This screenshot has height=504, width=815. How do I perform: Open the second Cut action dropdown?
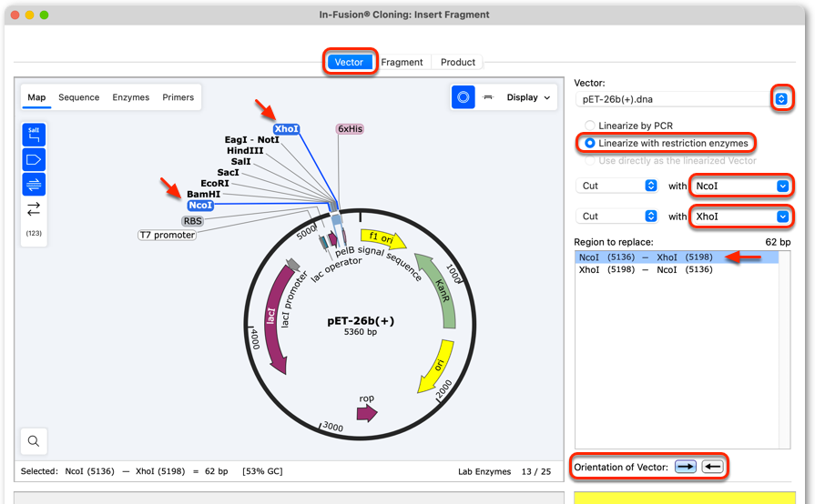pos(617,216)
